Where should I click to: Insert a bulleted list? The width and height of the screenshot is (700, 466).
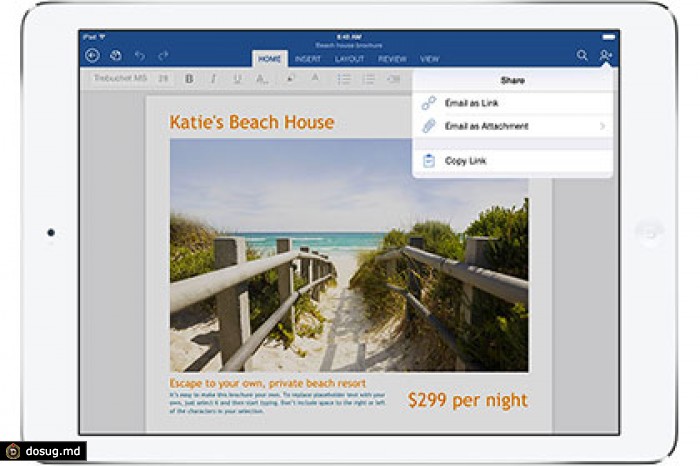[342, 78]
